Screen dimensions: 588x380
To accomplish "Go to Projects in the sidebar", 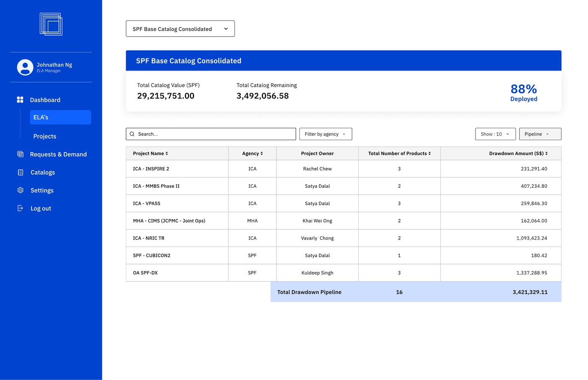I will click(x=45, y=136).
